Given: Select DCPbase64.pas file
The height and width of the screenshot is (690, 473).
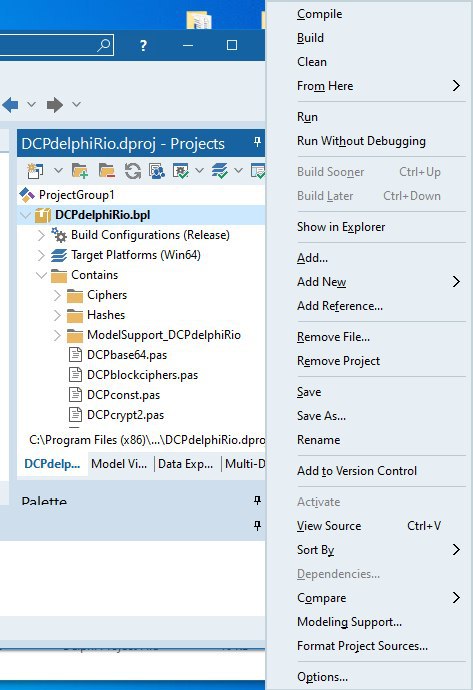Looking at the screenshot, I should pyautogui.click(x=127, y=355).
